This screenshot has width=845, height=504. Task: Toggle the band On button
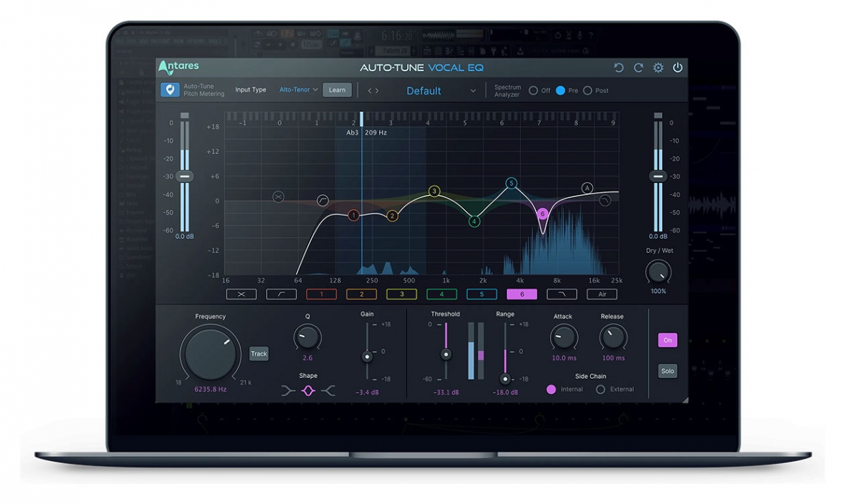point(668,340)
